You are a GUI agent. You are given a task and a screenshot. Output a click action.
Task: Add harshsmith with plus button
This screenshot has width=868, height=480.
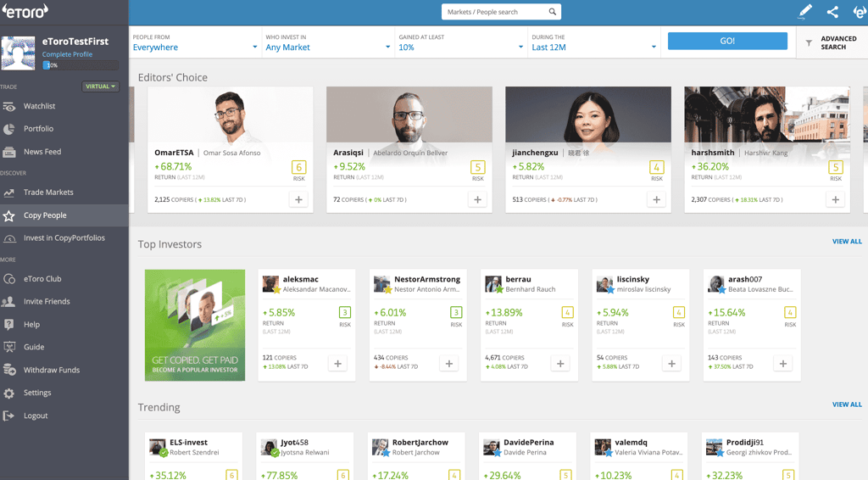pos(836,199)
